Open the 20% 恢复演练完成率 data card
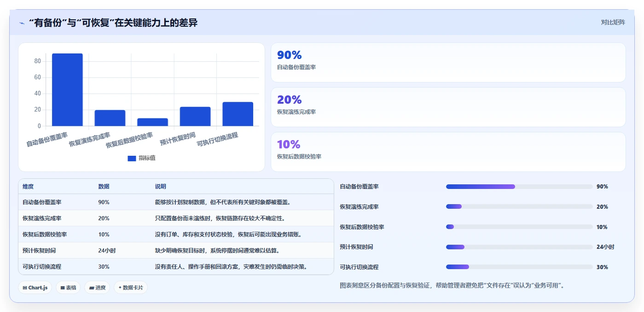Image resolution: width=644 pixels, height=312 pixels. click(448, 107)
